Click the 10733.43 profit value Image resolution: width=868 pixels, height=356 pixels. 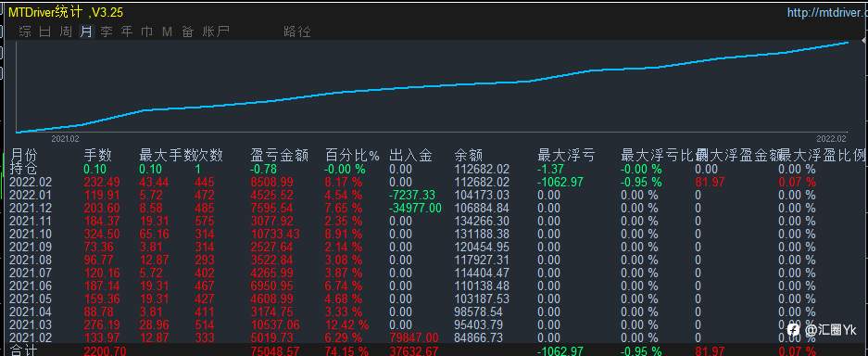(x=275, y=234)
